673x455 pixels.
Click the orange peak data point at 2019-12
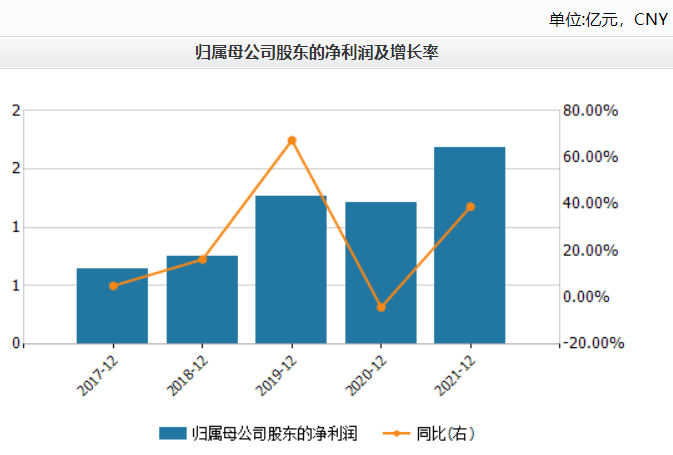click(292, 140)
